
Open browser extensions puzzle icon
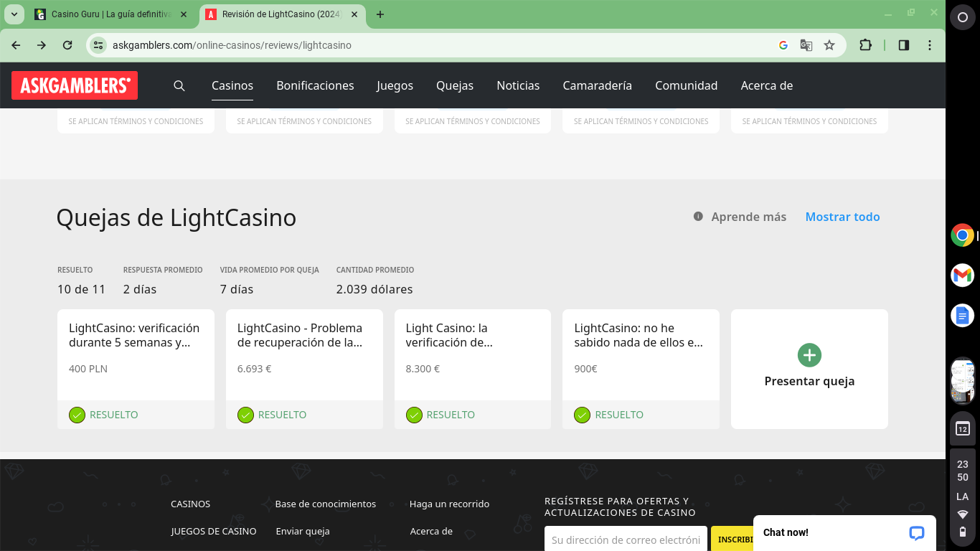(x=865, y=45)
